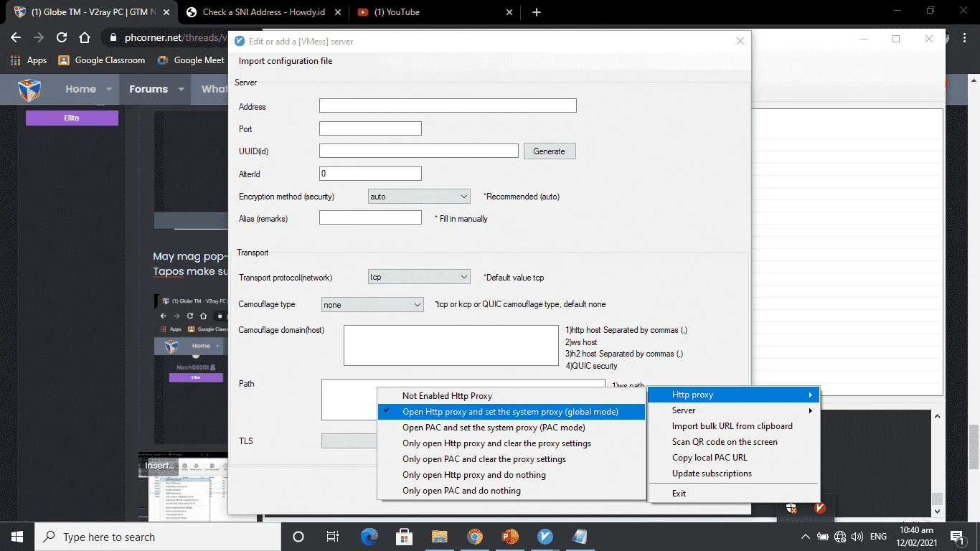Click the Windows Security shield tray icon
980x551 pixels.
coord(791,508)
